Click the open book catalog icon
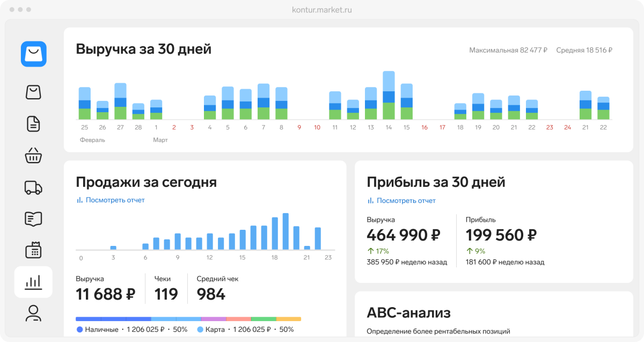Image resolution: width=644 pixels, height=342 pixels. point(33,219)
